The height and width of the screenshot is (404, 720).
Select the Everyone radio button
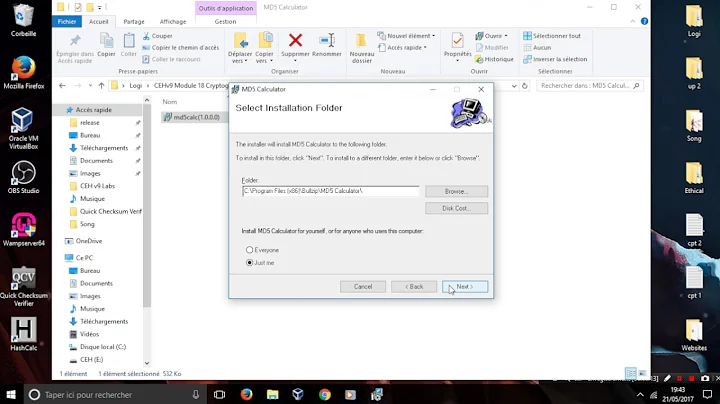click(x=249, y=250)
